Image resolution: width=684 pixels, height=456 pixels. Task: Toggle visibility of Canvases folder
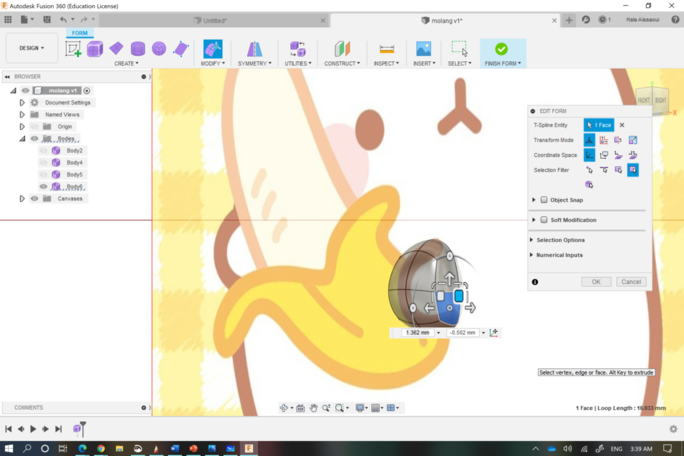34,199
